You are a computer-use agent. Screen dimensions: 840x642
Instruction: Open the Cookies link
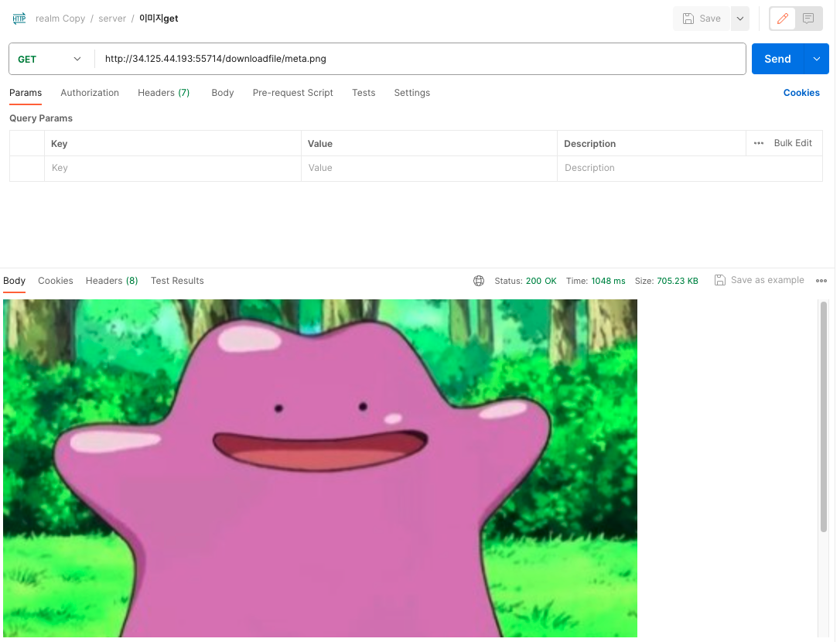tap(801, 93)
